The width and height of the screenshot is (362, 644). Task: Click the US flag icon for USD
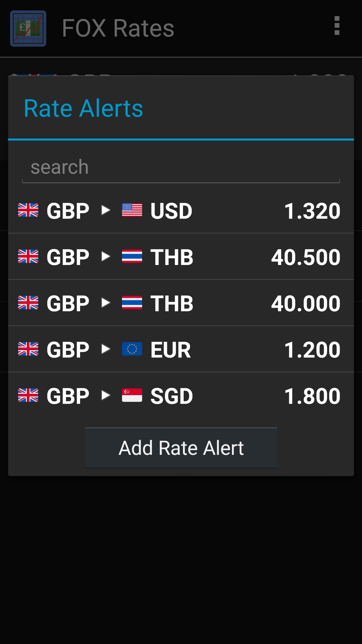132,210
